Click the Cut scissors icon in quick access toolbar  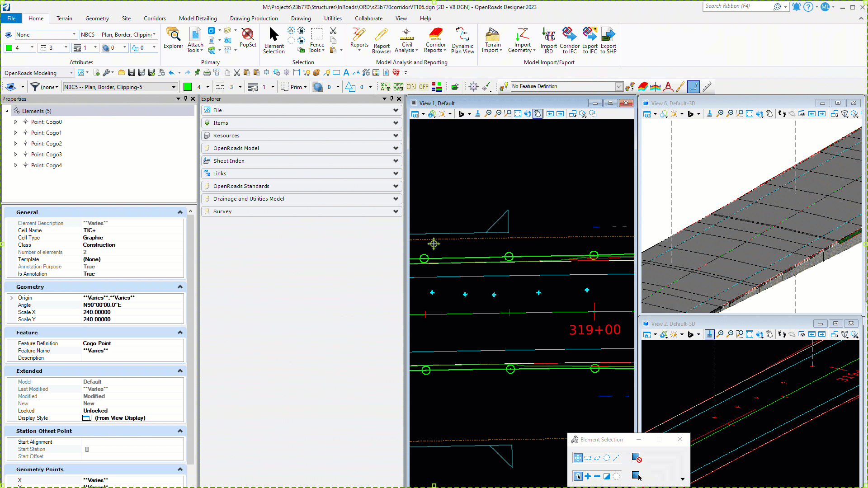[x=236, y=73]
